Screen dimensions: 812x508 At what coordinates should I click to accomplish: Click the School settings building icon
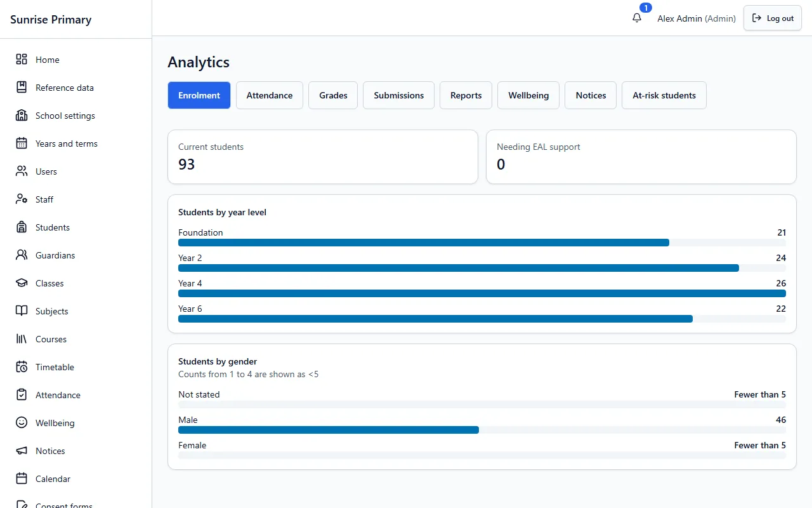point(22,115)
